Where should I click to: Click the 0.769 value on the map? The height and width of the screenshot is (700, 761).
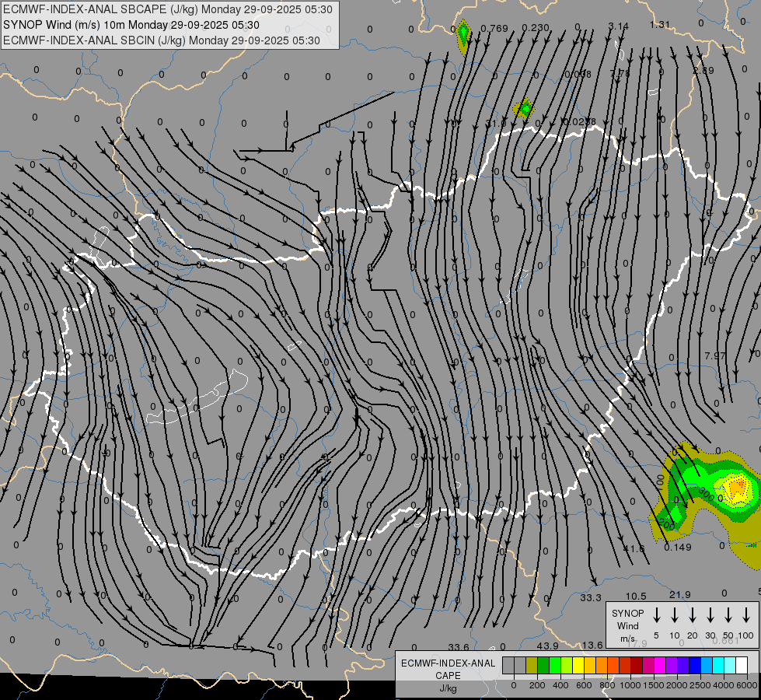(494, 28)
